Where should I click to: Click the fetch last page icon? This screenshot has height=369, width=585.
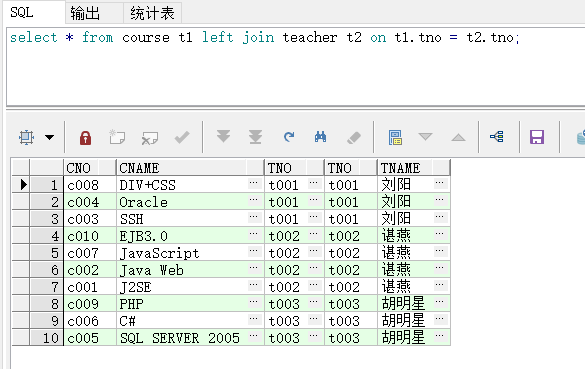click(x=256, y=137)
